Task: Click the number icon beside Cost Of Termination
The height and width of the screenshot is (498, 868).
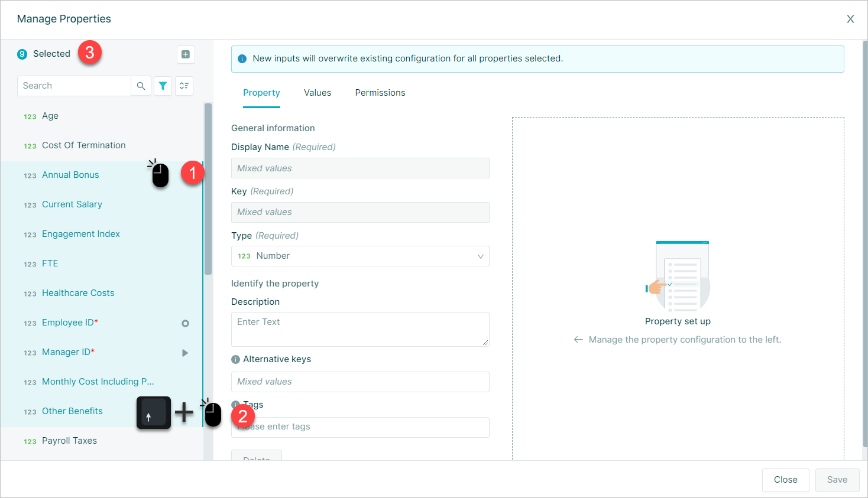Action: 30,146
